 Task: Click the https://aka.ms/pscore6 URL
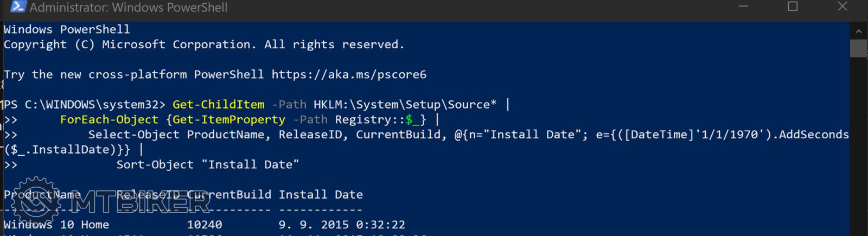tap(349, 74)
